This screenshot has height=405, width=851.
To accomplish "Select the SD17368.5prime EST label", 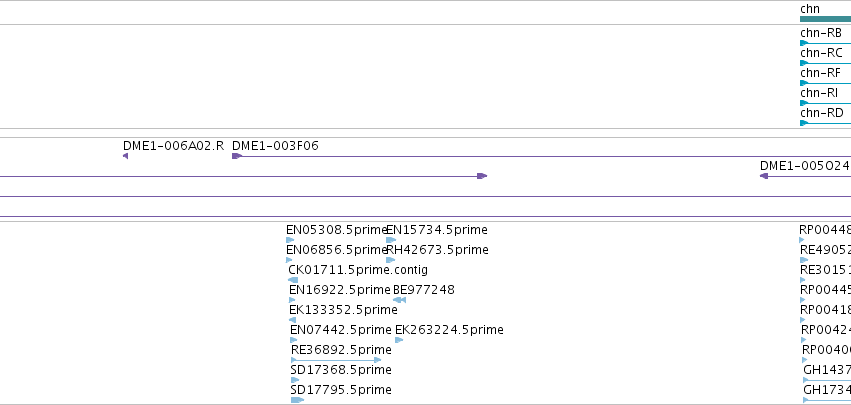I will click(341, 370).
